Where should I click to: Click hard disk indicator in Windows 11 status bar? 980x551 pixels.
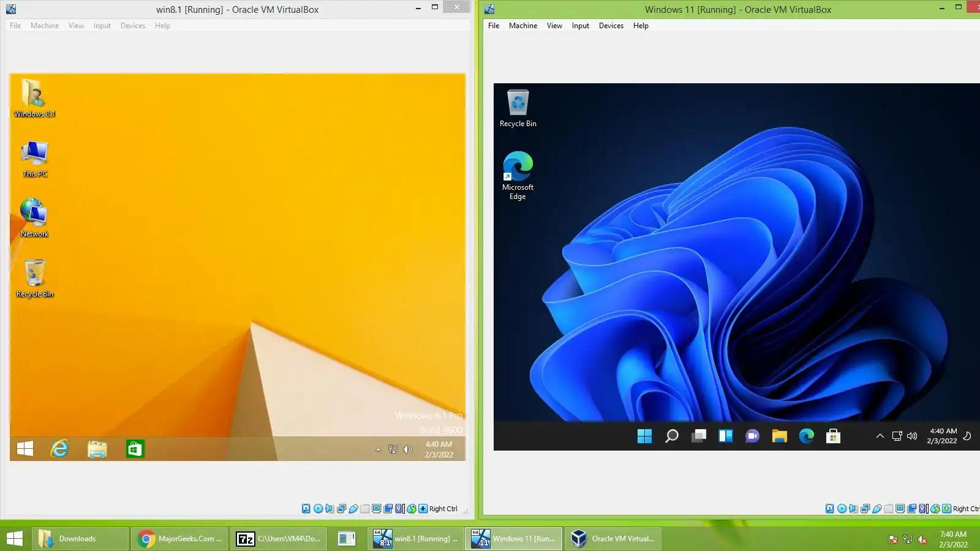(x=830, y=509)
